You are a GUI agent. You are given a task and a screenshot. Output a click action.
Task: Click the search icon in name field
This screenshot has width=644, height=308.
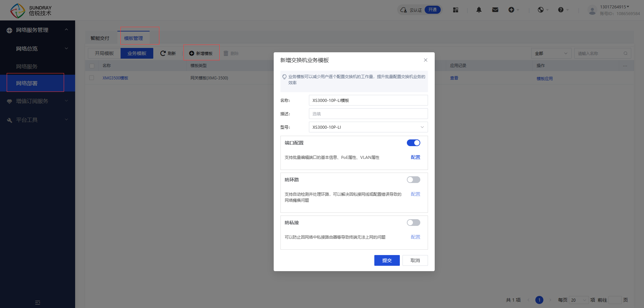[626, 53]
